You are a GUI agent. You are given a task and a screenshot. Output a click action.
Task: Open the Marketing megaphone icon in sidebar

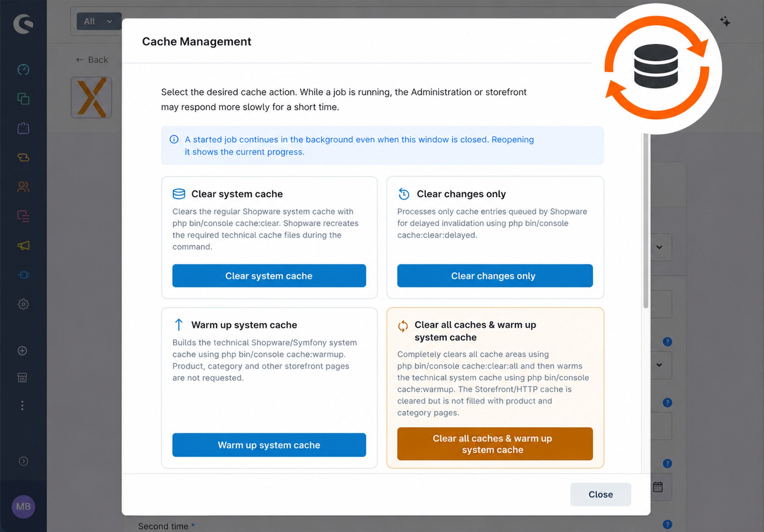tap(24, 245)
